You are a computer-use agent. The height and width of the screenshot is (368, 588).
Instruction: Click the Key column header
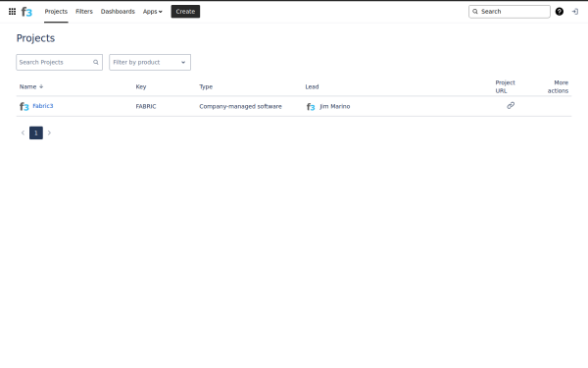coord(141,86)
